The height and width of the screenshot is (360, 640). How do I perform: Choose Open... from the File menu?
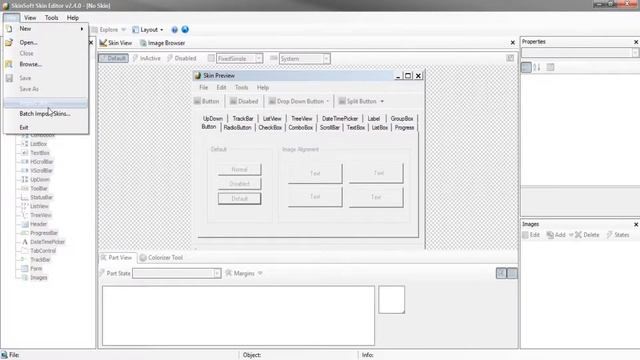(x=46, y=42)
